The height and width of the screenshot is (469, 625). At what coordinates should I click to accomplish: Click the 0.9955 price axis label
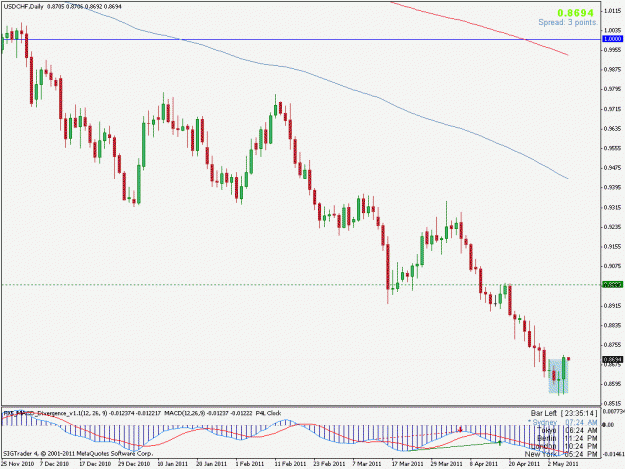(613, 50)
